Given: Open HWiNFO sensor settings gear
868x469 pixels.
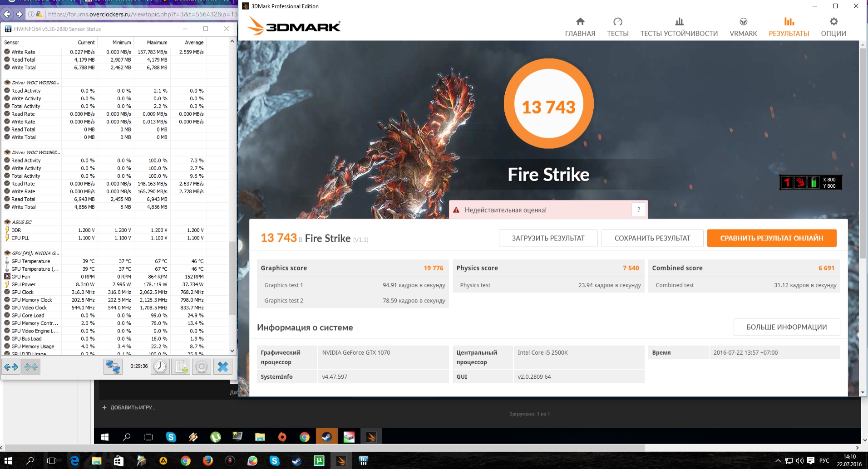Looking at the screenshot, I should click(202, 366).
